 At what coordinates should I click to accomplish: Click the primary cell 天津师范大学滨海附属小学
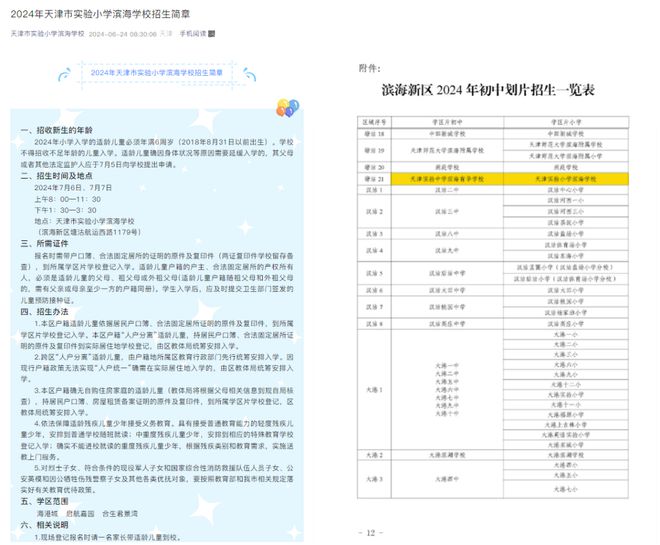566,156
